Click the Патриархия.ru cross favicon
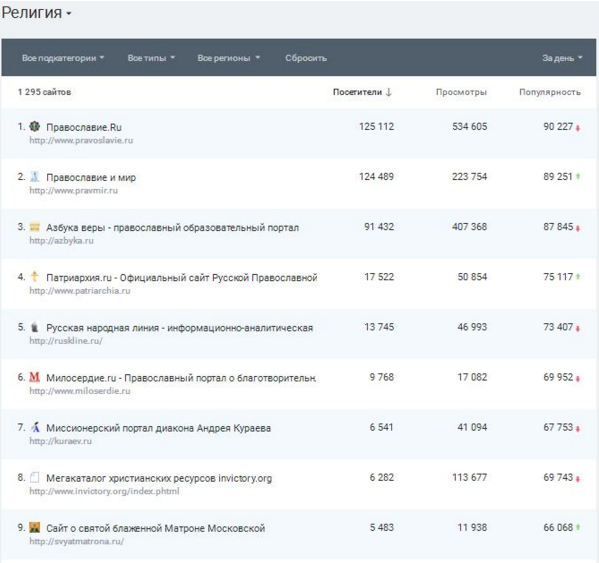The width and height of the screenshot is (599, 563). pos(35,276)
